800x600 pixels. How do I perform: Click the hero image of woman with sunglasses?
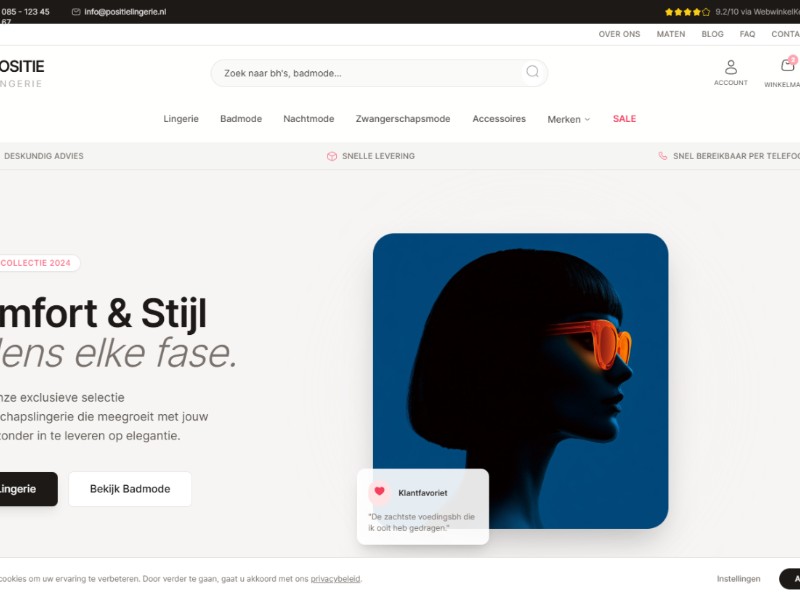(x=520, y=381)
